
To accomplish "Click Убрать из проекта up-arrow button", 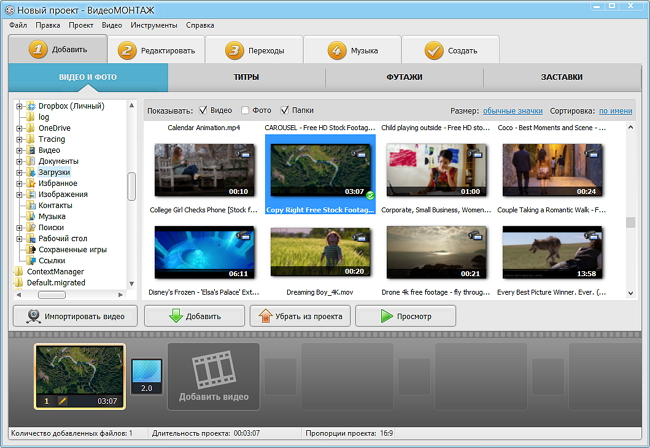I will (x=300, y=316).
